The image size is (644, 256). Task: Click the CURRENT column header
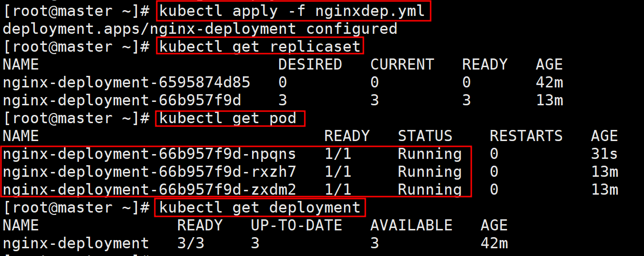(402, 65)
